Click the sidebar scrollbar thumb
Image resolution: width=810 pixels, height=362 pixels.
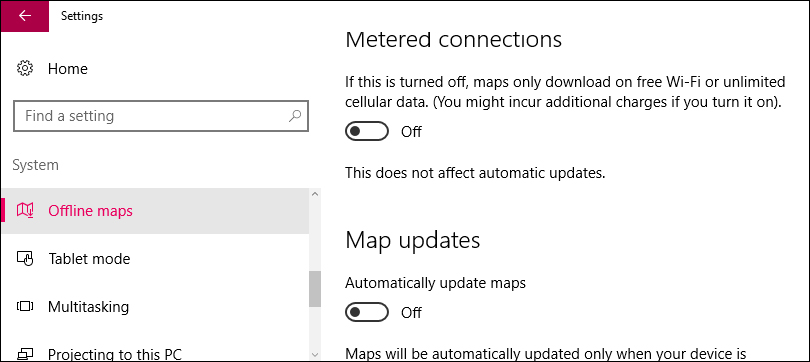pyautogui.click(x=315, y=289)
